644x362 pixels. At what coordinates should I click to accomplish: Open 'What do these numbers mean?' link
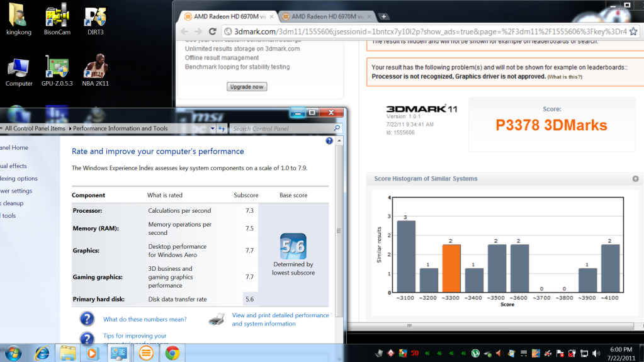click(x=145, y=319)
